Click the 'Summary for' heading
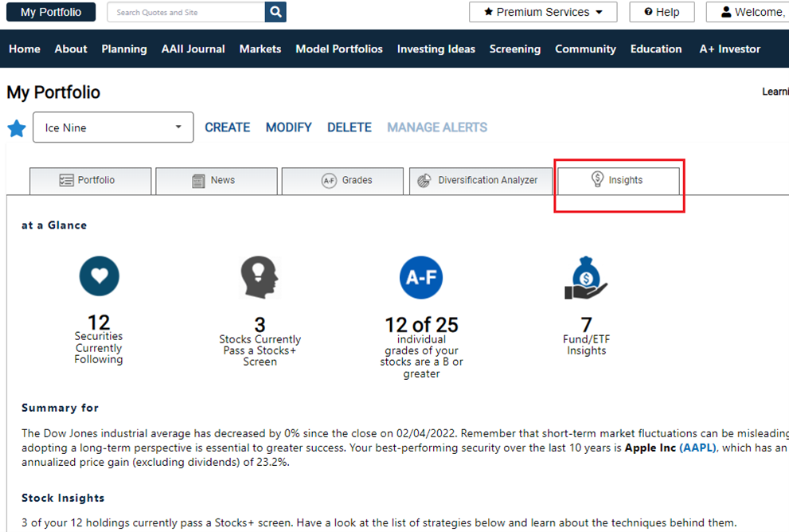The image size is (789, 532). click(x=60, y=408)
